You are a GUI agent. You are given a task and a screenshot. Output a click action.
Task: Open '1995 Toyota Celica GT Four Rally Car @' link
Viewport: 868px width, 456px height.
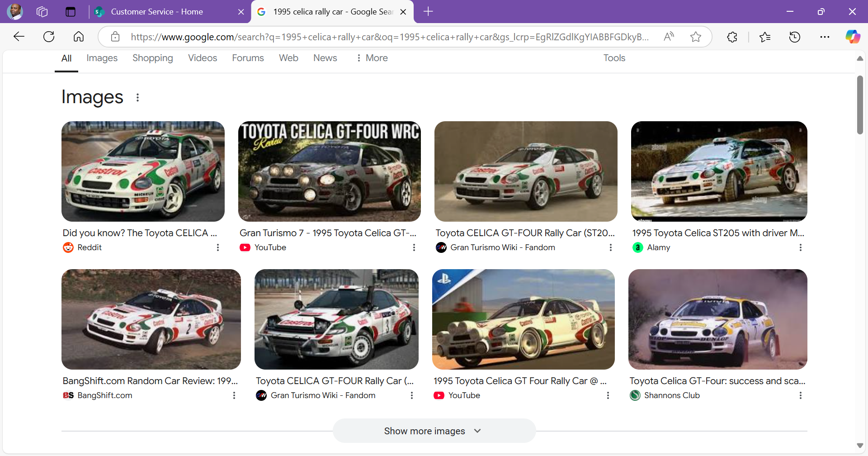click(520, 381)
